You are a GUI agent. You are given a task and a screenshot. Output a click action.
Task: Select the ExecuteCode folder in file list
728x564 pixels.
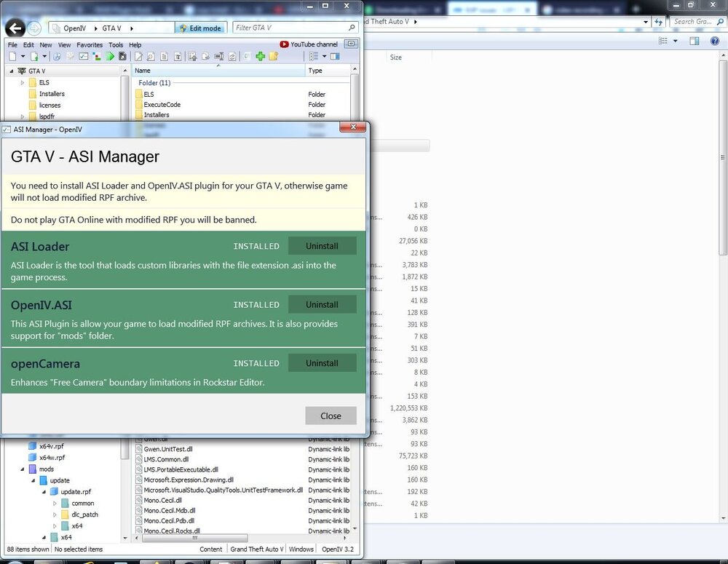pyautogui.click(x=162, y=105)
